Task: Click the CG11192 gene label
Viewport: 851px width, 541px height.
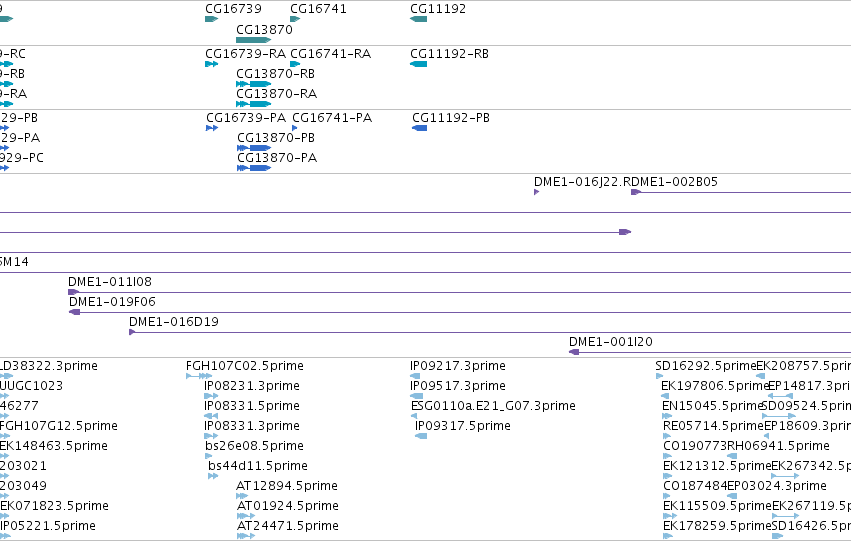Action: click(437, 9)
